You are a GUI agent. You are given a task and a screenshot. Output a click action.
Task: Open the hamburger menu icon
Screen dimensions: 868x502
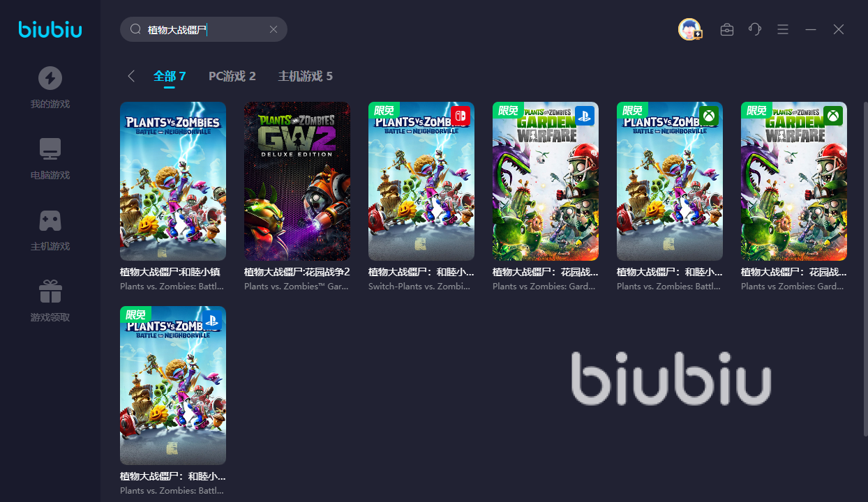(783, 29)
